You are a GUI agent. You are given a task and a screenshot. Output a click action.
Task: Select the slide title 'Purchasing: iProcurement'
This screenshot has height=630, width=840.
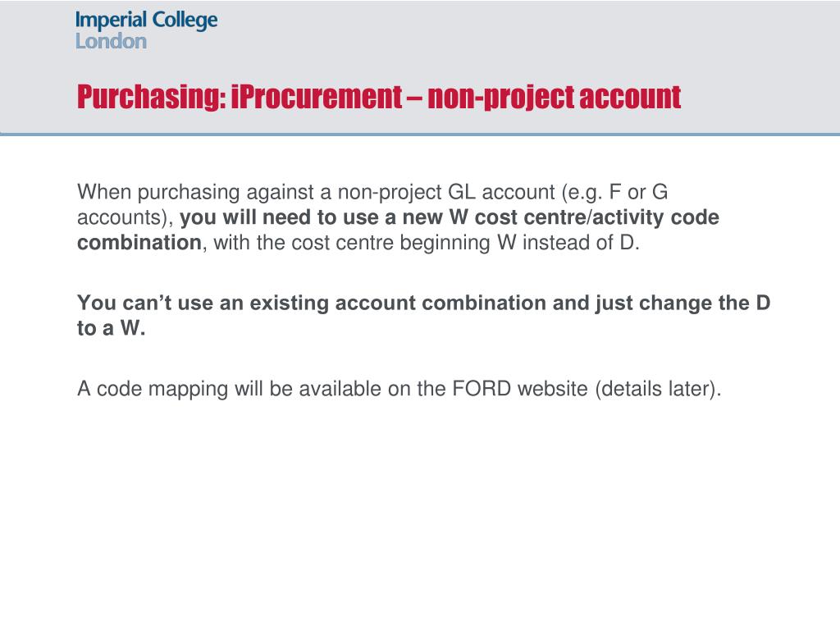pyautogui.click(x=239, y=97)
